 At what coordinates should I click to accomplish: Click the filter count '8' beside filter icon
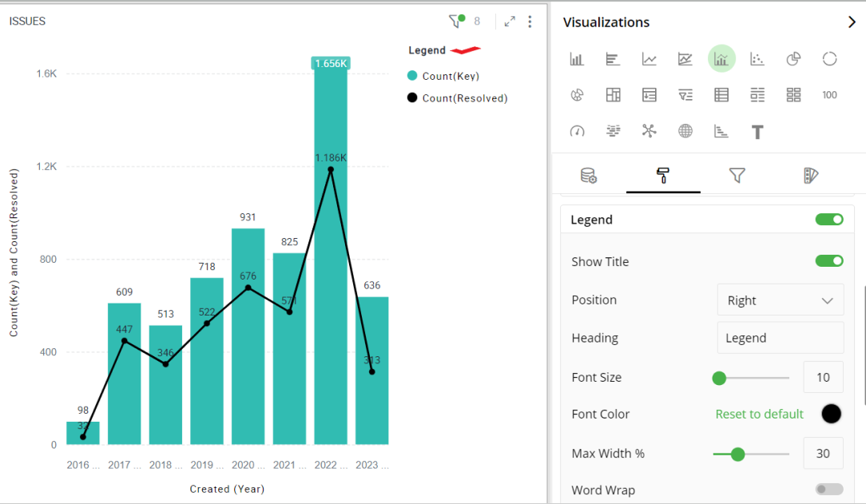click(x=477, y=22)
